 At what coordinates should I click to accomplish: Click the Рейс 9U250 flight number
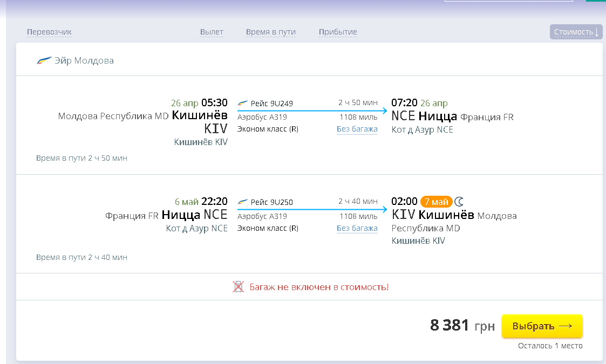tap(272, 203)
